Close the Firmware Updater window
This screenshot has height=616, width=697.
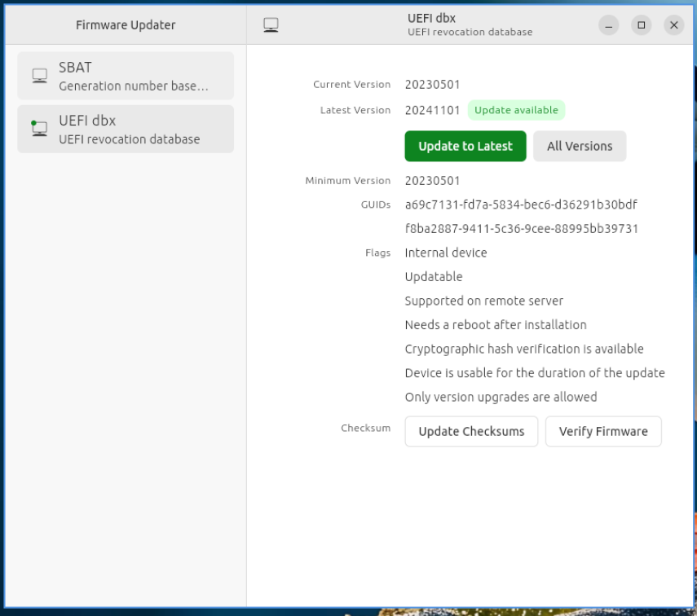coord(673,25)
